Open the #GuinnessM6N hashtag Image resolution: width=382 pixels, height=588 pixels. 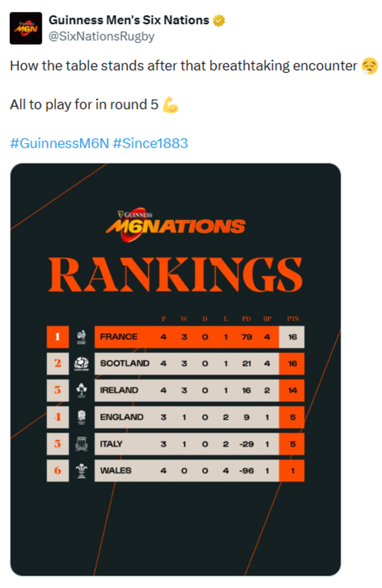(59, 143)
